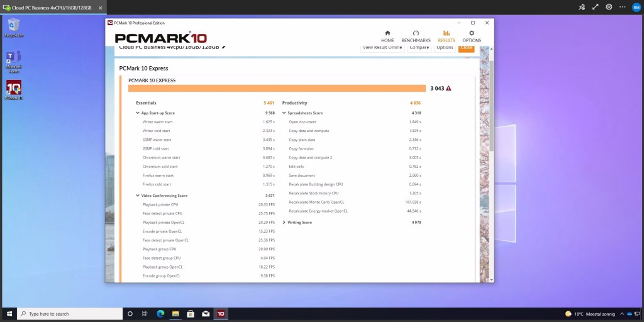Open Mail app from taskbar

(x=206, y=314)
